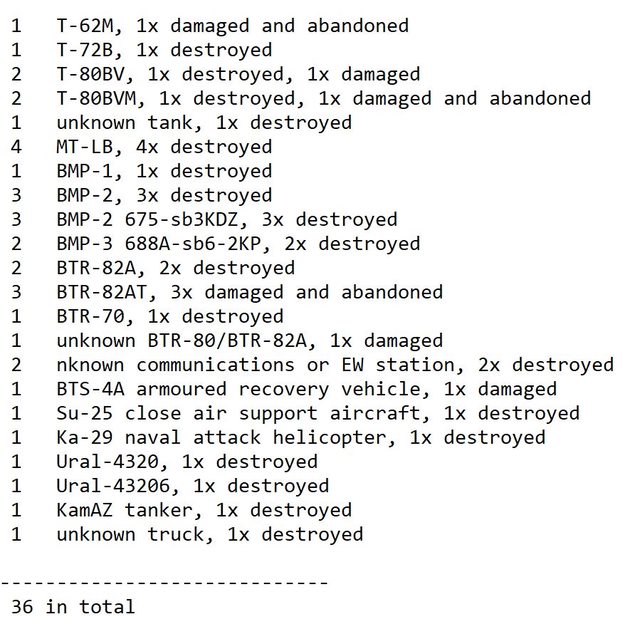Click the Ka-29 naval attack helicopter line

(x=300, y=437)
